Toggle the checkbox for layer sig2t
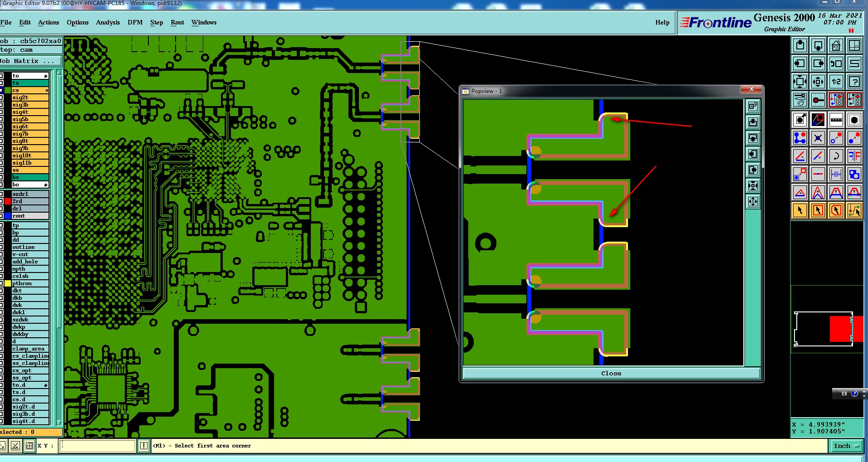Screen dimensions: 868x462 click(x=1, y=97)
